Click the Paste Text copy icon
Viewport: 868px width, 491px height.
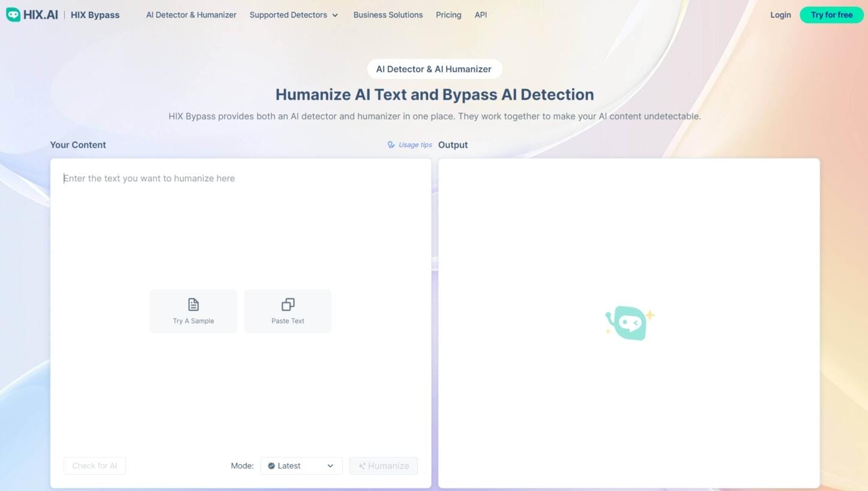click(x=288, y=304)
